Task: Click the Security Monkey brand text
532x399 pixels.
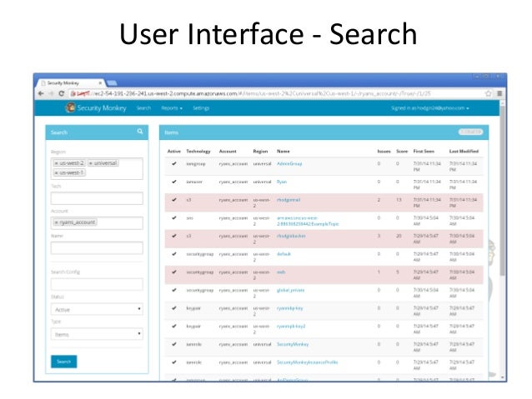Action: (102, 108)
